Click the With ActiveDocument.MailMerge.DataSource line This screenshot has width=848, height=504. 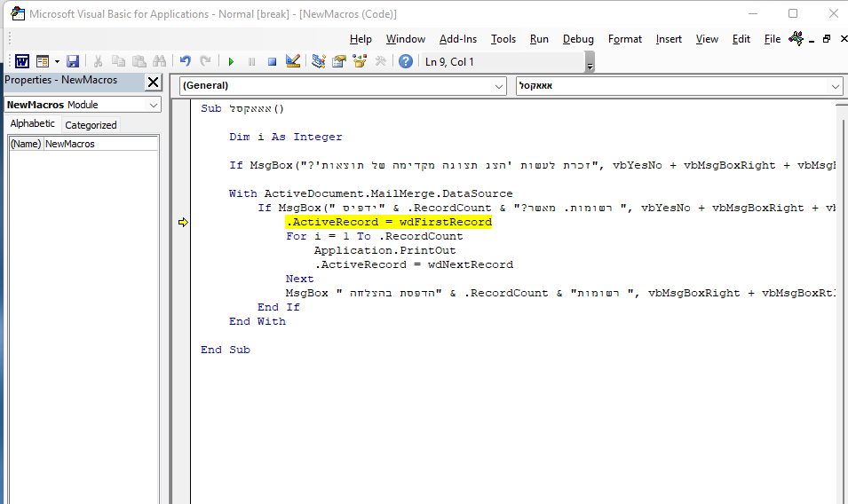370,193
